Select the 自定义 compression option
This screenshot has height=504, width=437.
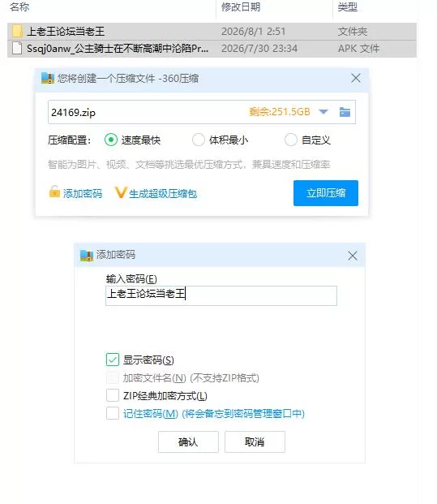click(x=290, y=140)
